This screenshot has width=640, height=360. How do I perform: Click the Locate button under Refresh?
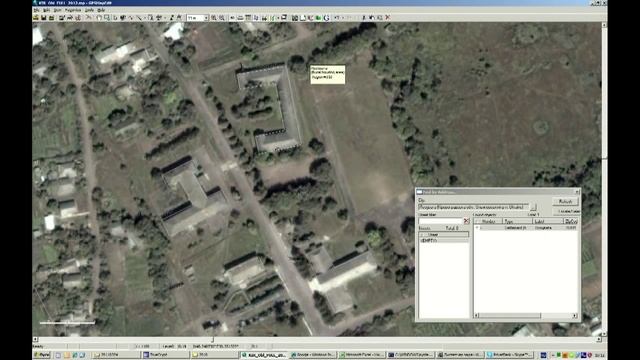(567, 211)
